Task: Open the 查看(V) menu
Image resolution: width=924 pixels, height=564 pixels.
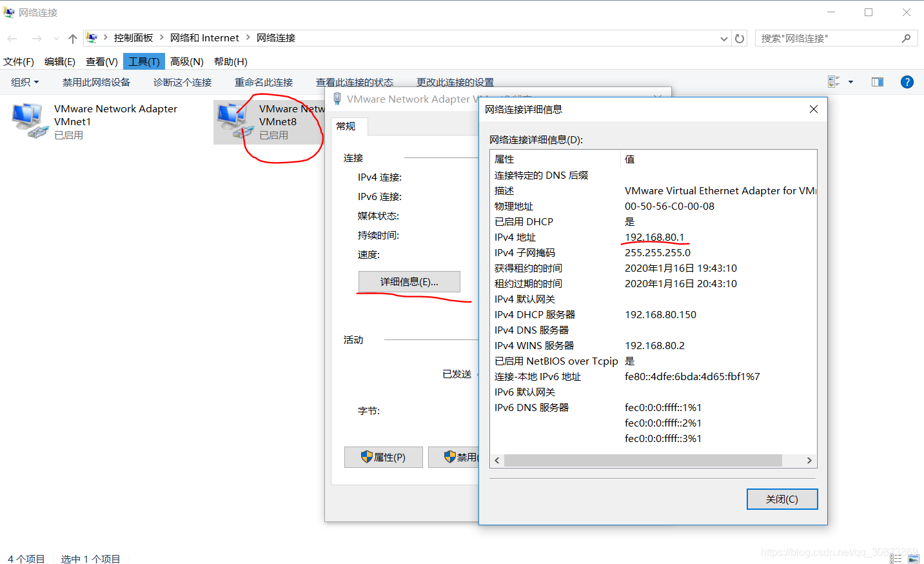Action: [x=102, y=62]
